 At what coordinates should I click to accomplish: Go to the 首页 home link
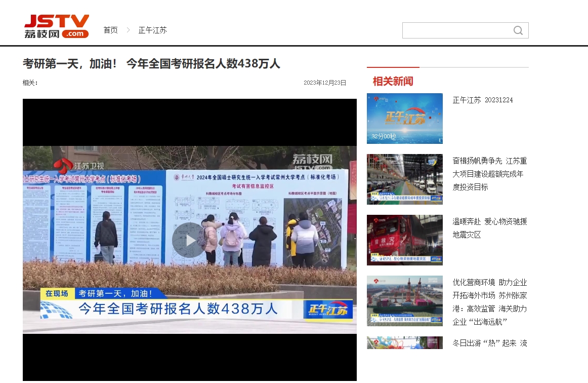pyautogui.click(x=110, y=30)
